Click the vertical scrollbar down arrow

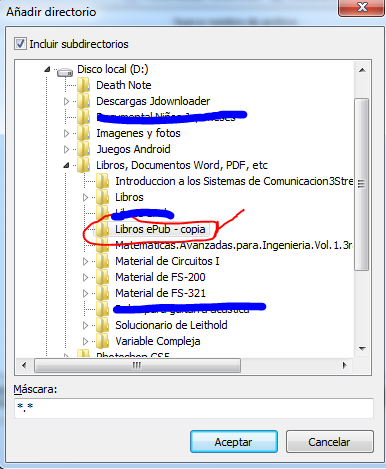[x=362, y=349]
